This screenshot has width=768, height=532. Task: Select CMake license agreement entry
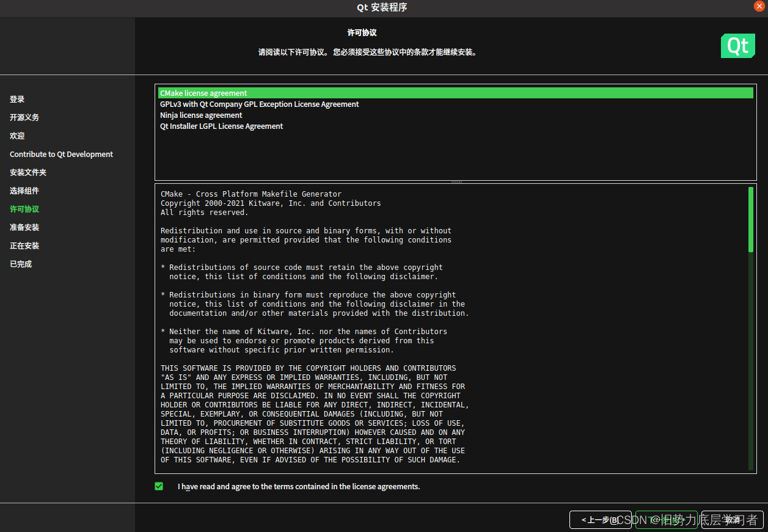[455, 93]
